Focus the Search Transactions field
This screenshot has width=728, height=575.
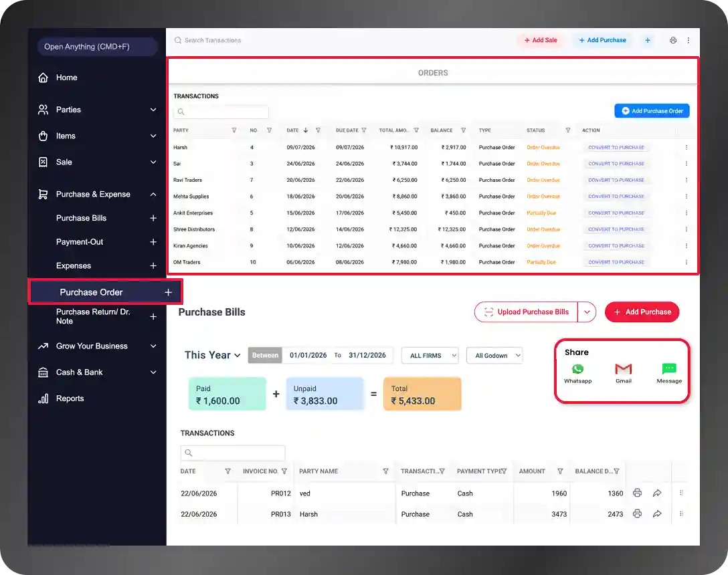point(213,40)
